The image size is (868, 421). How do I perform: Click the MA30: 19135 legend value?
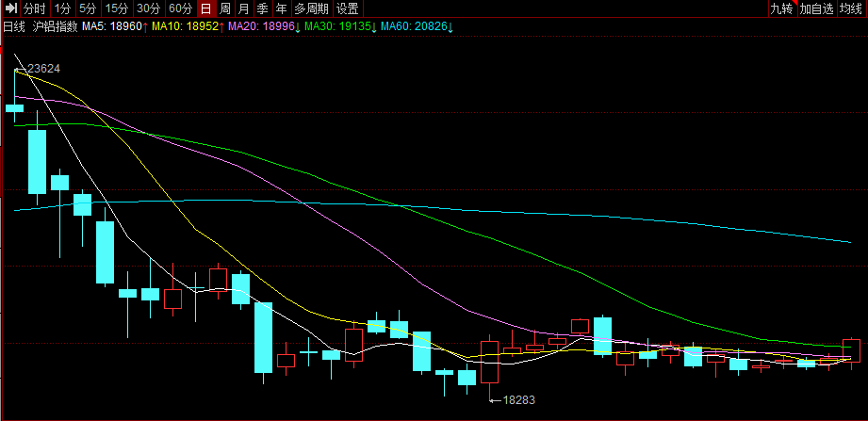pyautogui.click(x=340, y=26)
